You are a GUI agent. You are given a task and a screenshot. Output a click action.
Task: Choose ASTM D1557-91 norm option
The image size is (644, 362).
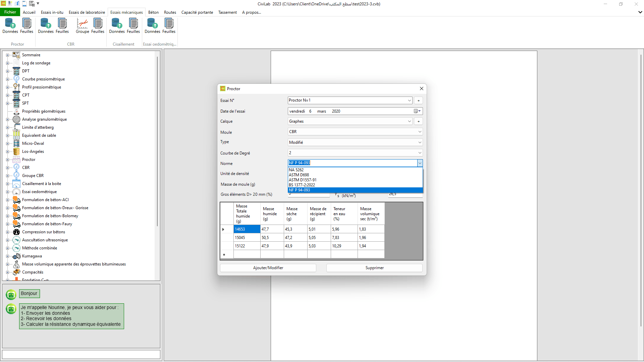pyautogui.click(x=355, y=180)
